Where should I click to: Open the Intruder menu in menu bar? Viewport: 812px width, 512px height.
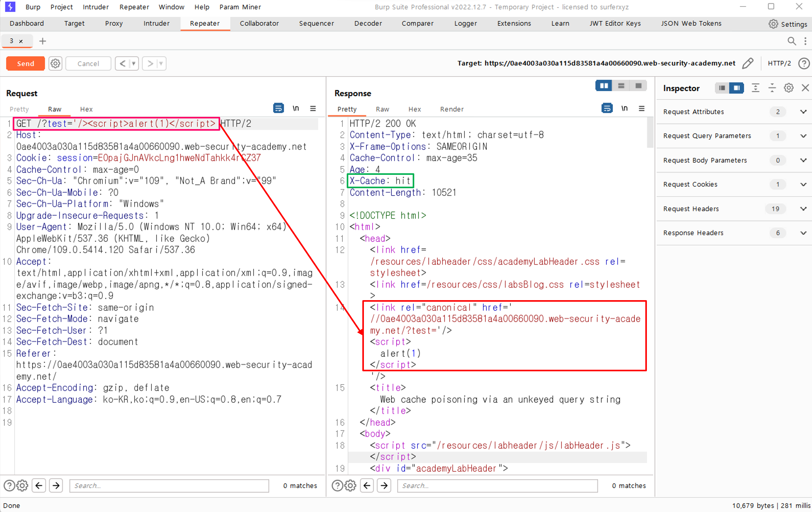click(x=96, y=7)
